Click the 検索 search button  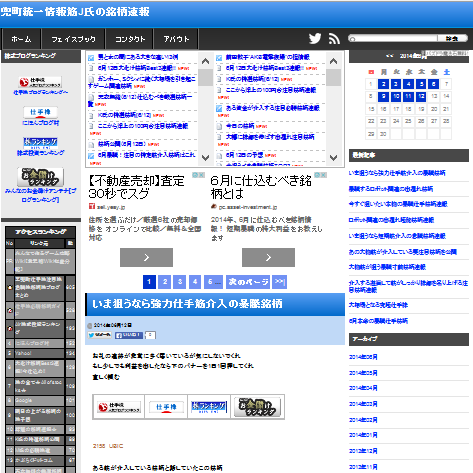pyautogui.click(x=452, y=39)
